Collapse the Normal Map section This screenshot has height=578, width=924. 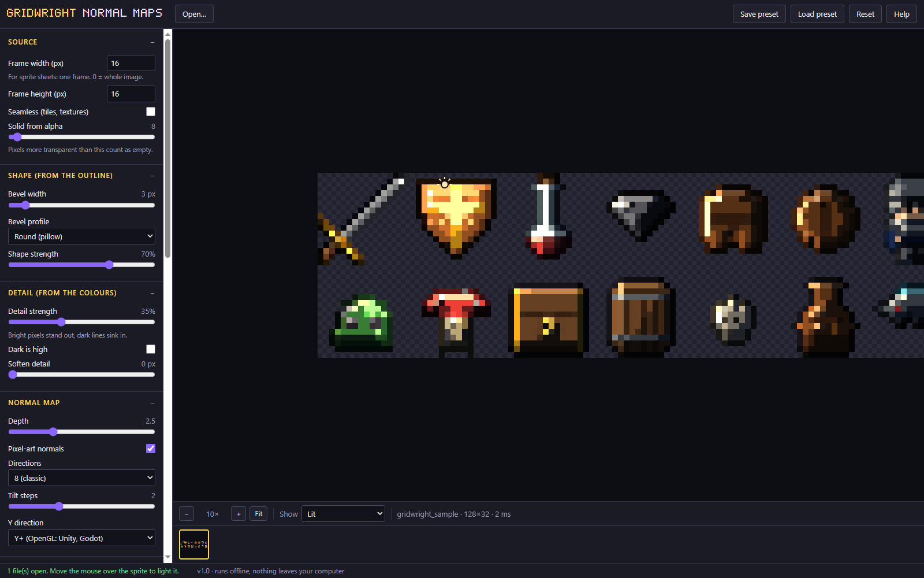tap(152, 403)
